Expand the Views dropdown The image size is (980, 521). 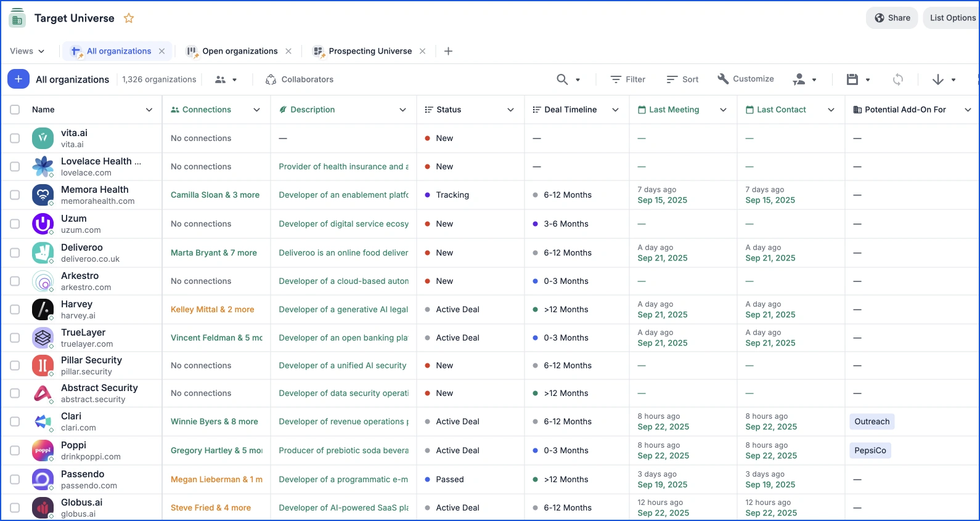coord(27,51)
